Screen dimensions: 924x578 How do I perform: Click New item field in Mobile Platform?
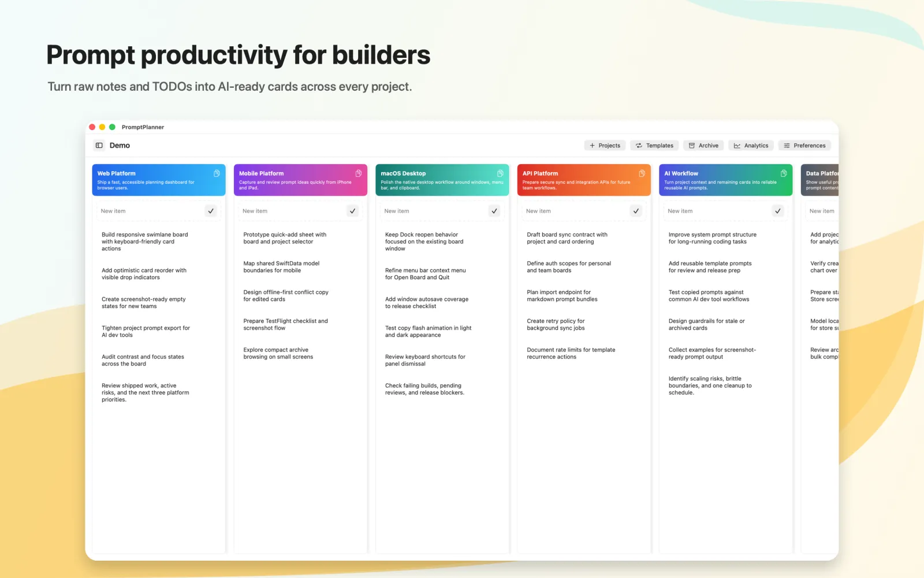point(292,211)
